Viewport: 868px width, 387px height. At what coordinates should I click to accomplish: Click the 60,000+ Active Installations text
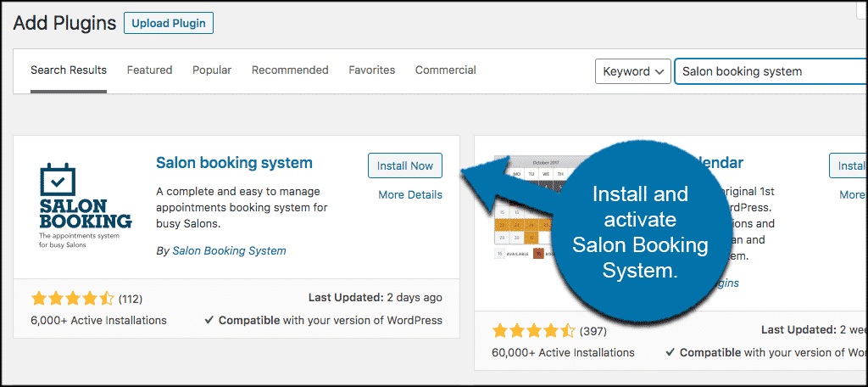[563, 352]
